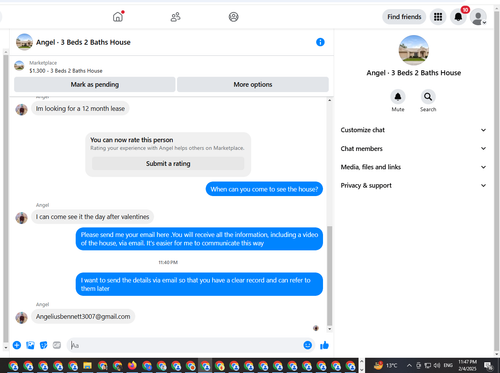
Task: Click the Submit a rating button
Action: click(x=168, y=163)
